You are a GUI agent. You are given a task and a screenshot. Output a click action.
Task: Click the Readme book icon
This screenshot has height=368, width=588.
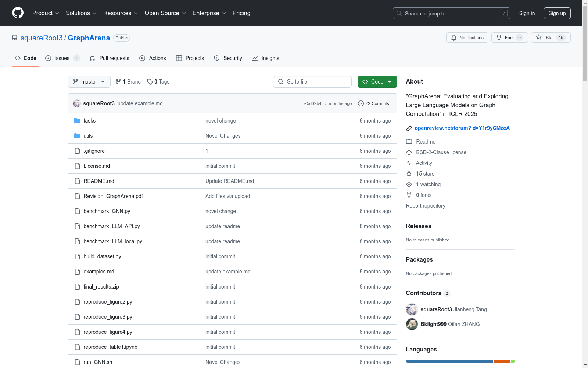pyautogui.click(x=409, y=142)
